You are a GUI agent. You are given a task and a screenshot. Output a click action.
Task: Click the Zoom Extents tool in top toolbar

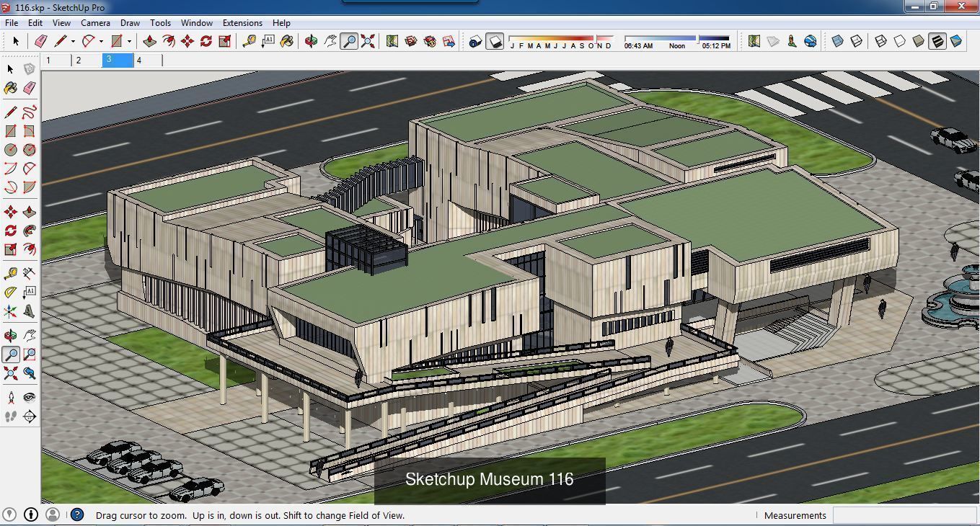pyautogui.click(x=368, y=41)
